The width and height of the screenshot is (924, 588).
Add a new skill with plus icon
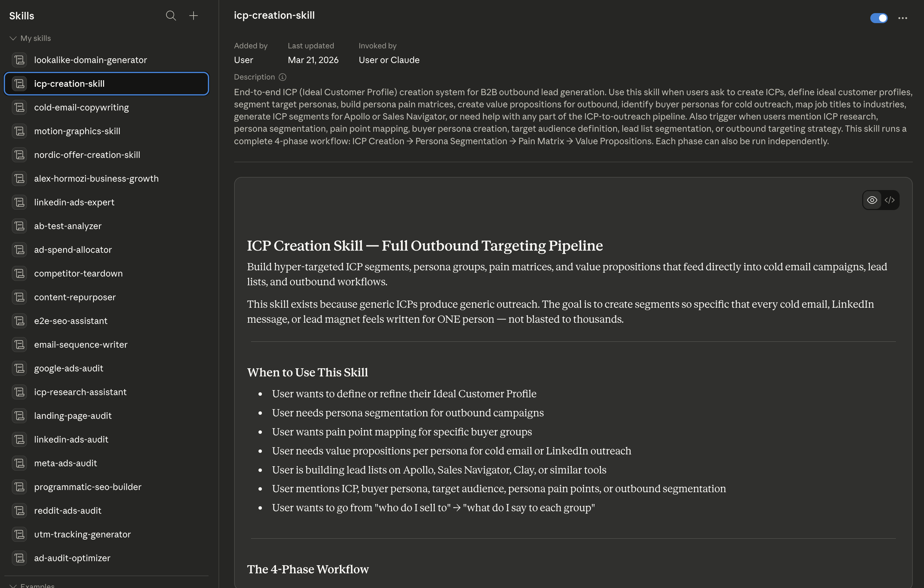pyautogui.click(x=194, y=16)
